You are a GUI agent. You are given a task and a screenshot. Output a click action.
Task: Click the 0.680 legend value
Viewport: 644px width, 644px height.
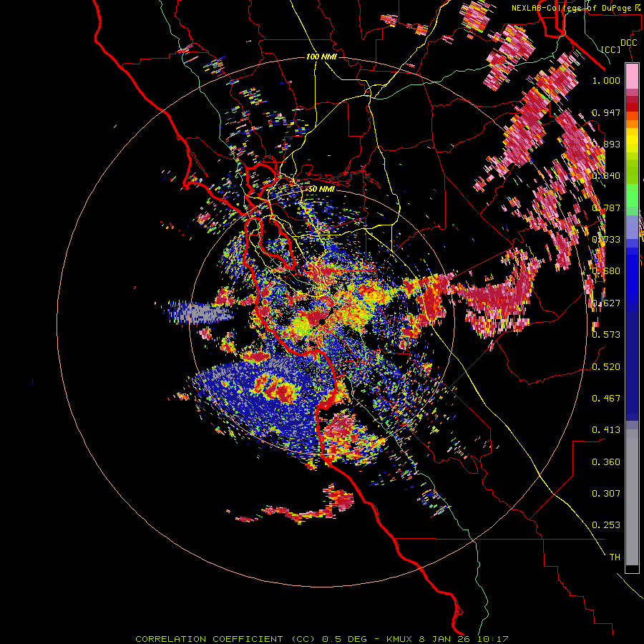[606, 271]
